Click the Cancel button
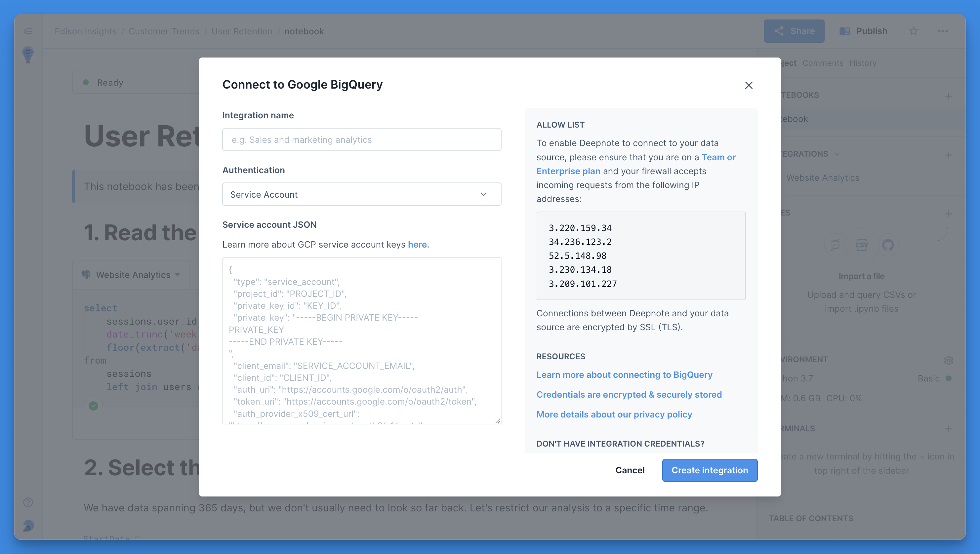The width and height of the screenshot is (980, 554). (x=630, y=470)
